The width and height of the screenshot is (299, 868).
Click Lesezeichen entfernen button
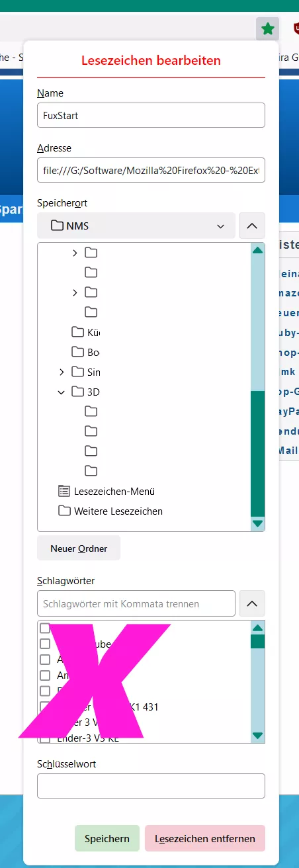click(x=205, y=838)
